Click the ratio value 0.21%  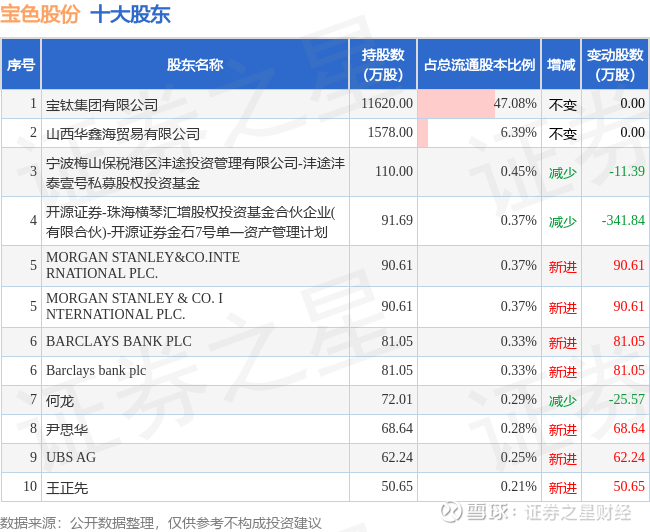coord(519,486)
